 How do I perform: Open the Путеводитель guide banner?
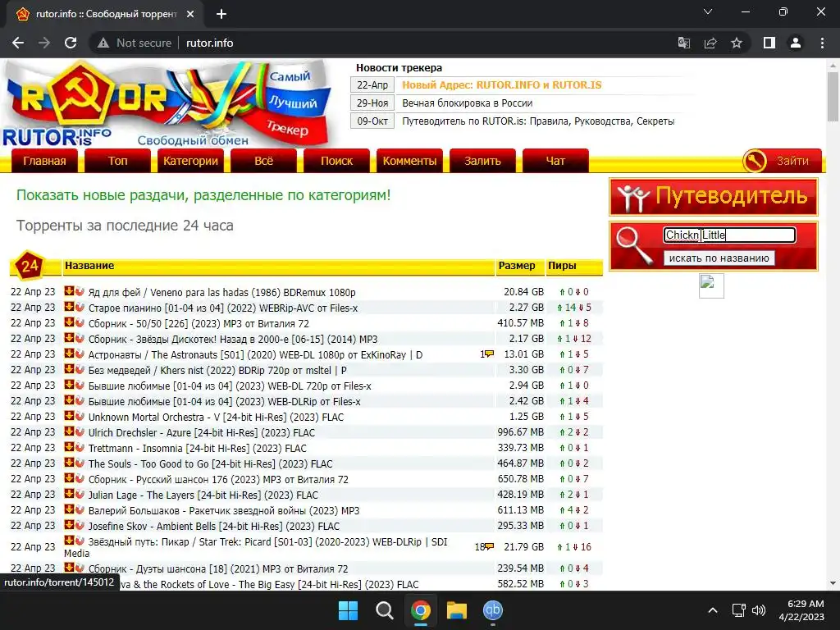tap(714, 197)
